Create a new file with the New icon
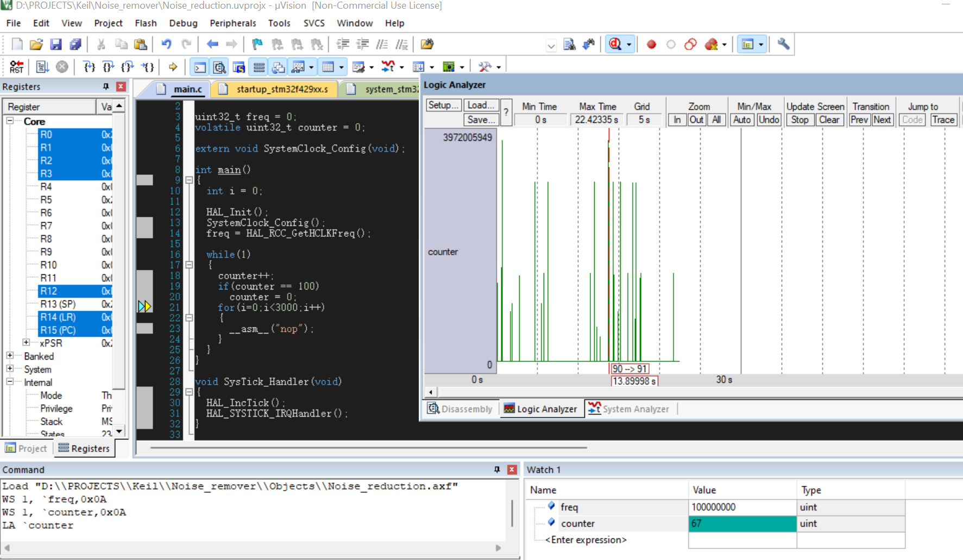The height and width of the screenshot is (560, 963). 17,44
